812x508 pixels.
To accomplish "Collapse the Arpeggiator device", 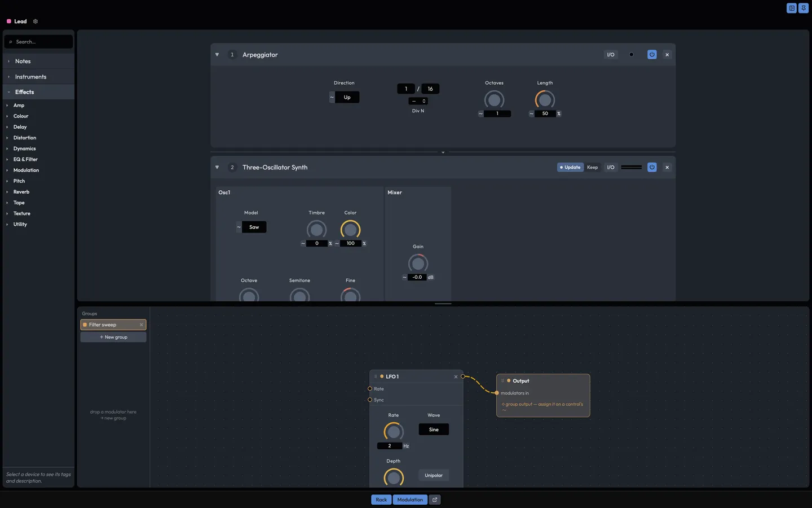I will (217, 55).
